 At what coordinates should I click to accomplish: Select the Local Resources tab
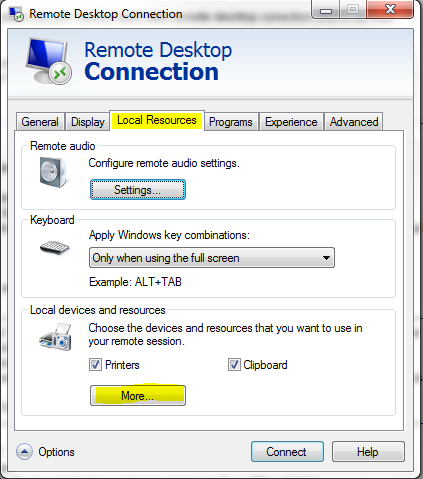click(157, 120)
